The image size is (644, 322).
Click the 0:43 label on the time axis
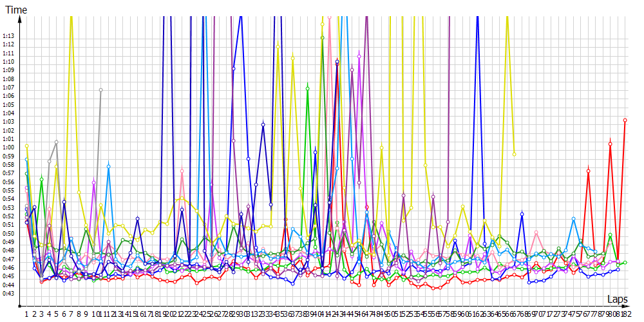[8, 294]
